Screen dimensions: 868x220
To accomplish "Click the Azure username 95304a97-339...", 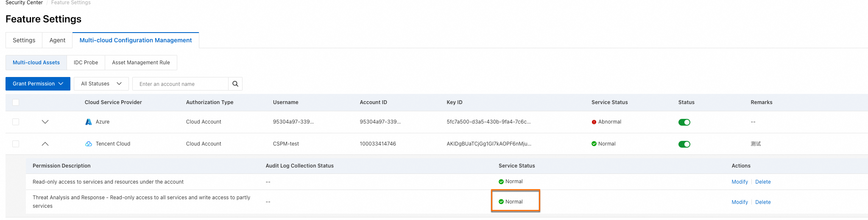I will coord(293,122).
